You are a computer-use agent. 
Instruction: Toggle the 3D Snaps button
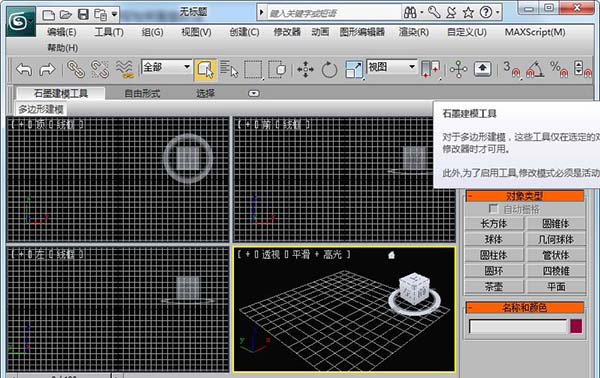pyautogui.click(x=512, y=70)
